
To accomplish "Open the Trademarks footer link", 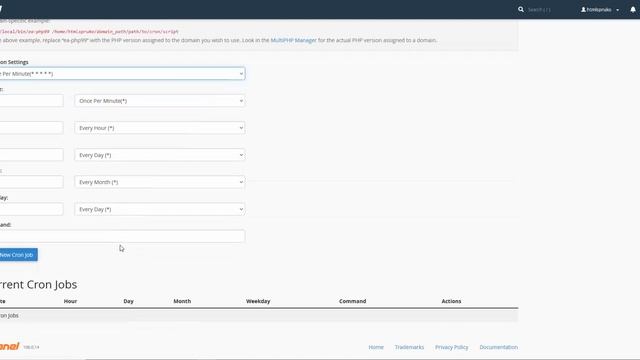I will (x=409, y=347).
